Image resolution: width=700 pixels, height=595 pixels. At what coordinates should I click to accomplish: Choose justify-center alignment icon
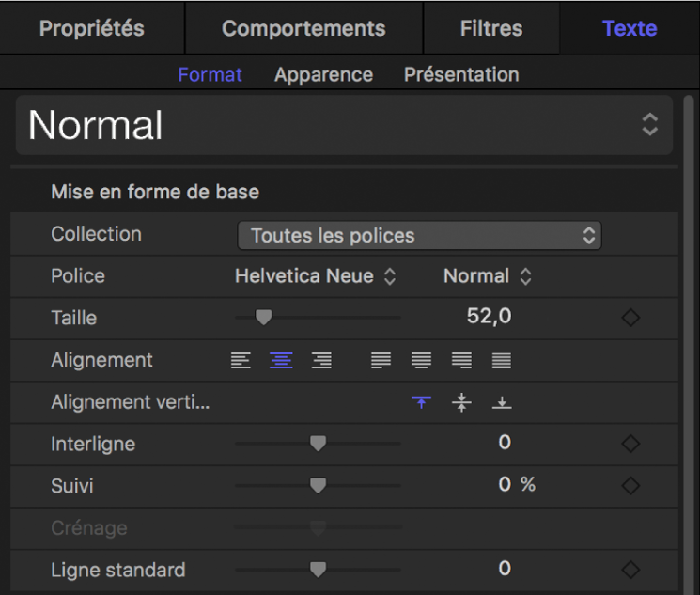tap(421, 360)
